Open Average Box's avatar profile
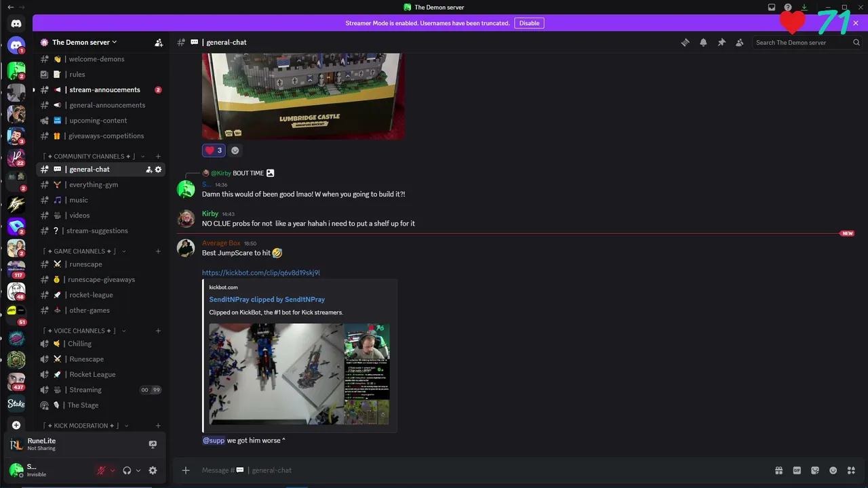Viewport: 868px width, 488px height. click(x=186, y=248)
